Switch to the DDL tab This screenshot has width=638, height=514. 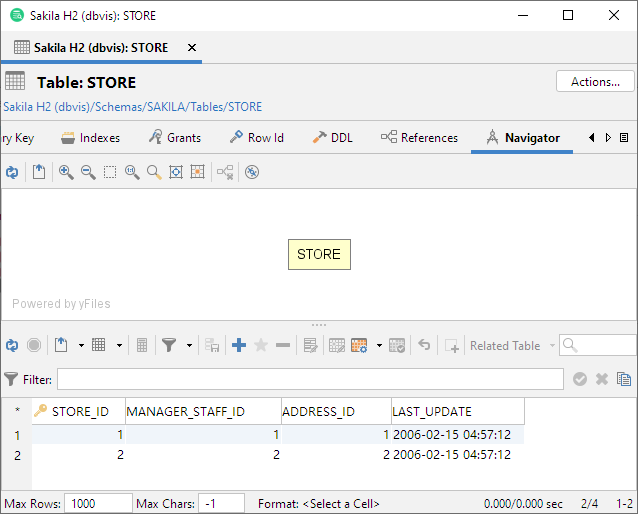point(332,138)
